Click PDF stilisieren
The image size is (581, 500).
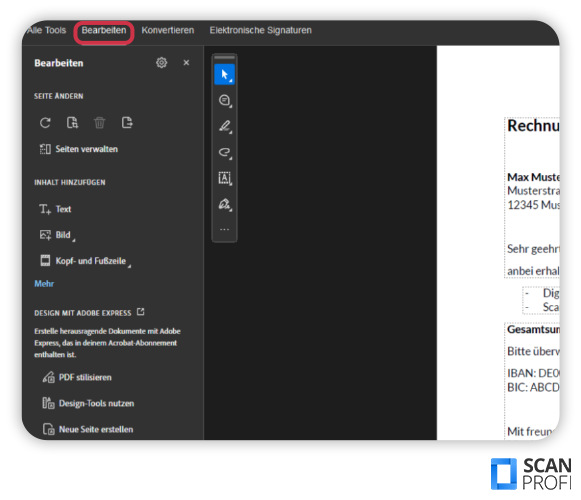pyautogui.click(x=77, y=377)
